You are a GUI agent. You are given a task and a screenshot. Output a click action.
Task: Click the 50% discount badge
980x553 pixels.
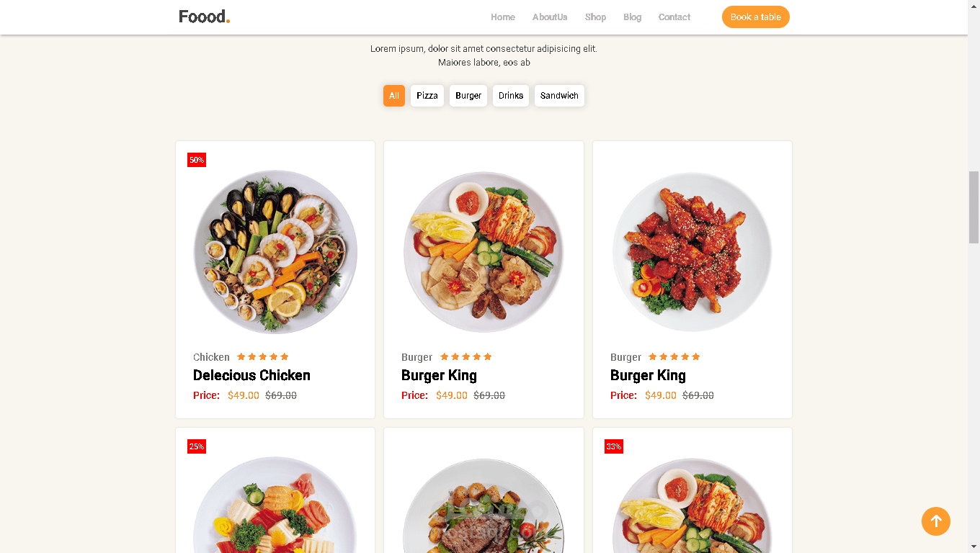(197, 160)
